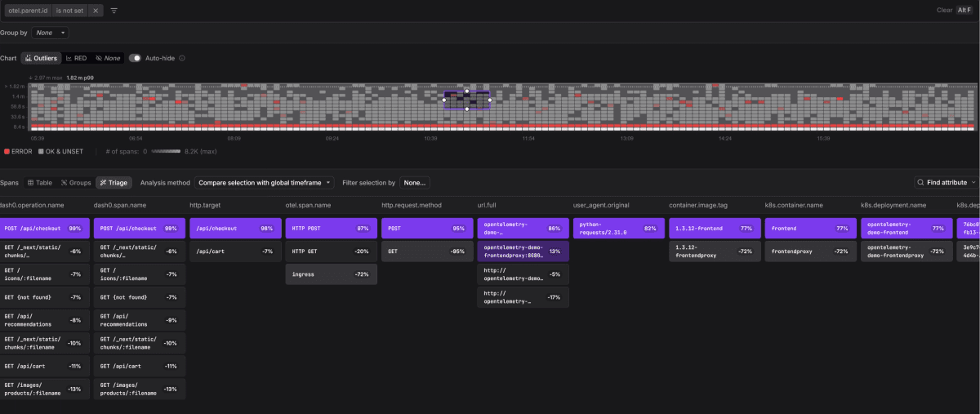This screenshot has height=414, width=980.
Task: Select GET {not found} under dash0.span.name
Action: coord(140,297)
